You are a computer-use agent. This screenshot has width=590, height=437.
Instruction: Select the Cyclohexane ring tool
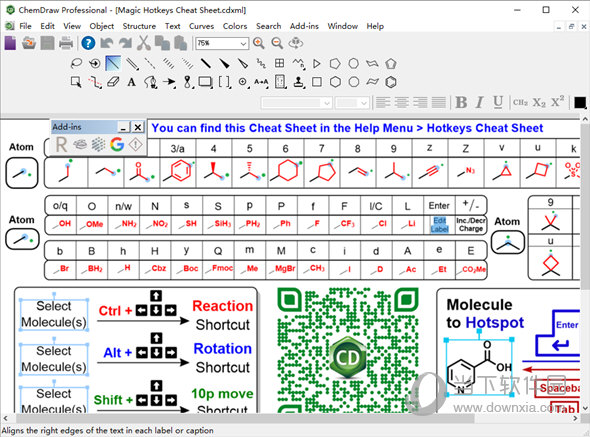(335, 82)
